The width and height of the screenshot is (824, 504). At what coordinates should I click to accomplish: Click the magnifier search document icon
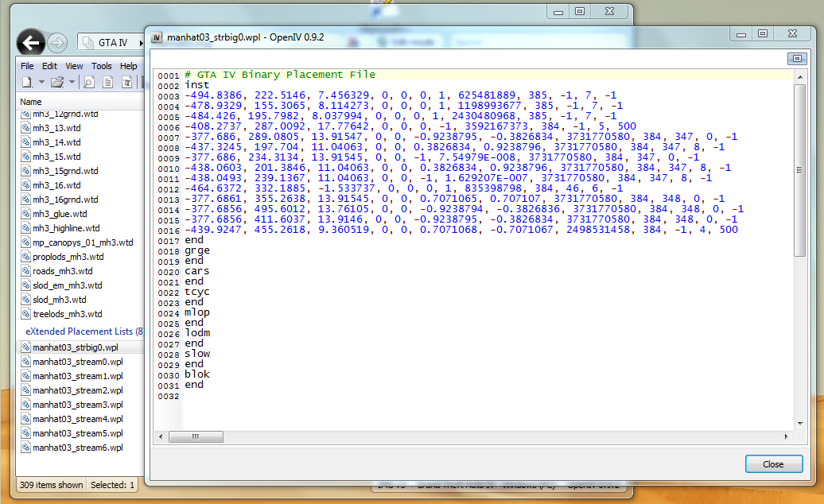click(88, 82)
